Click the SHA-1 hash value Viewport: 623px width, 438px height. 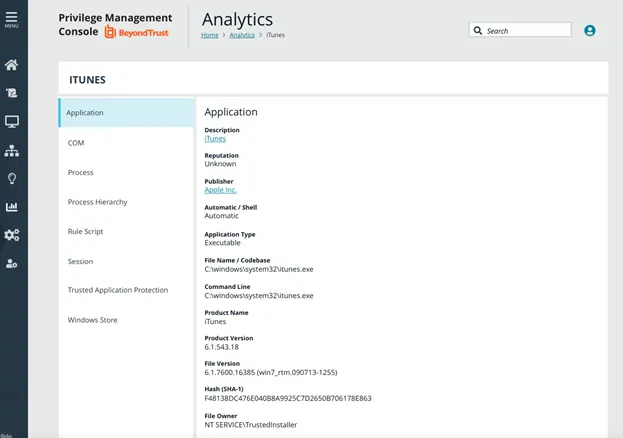coord(288,398)
